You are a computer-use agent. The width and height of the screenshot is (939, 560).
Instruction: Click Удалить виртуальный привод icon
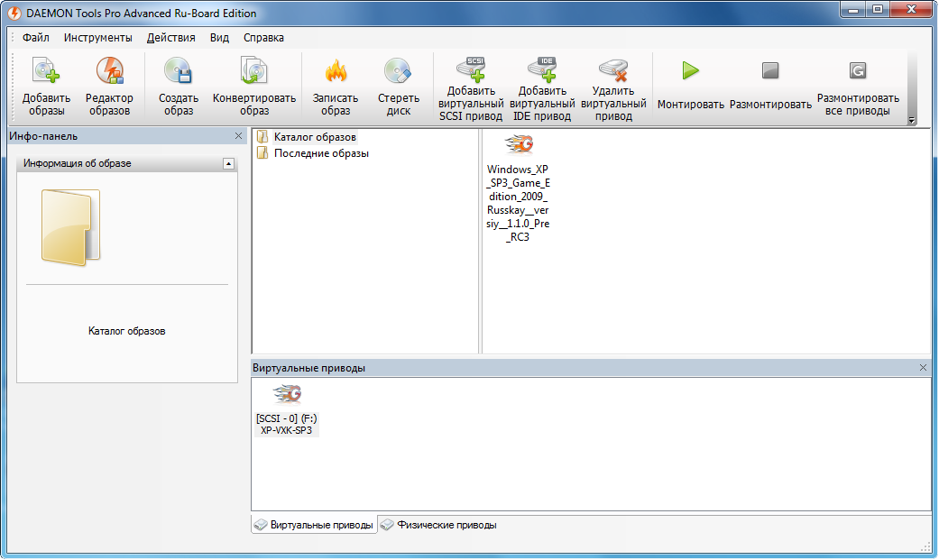(x=613, y=70)
